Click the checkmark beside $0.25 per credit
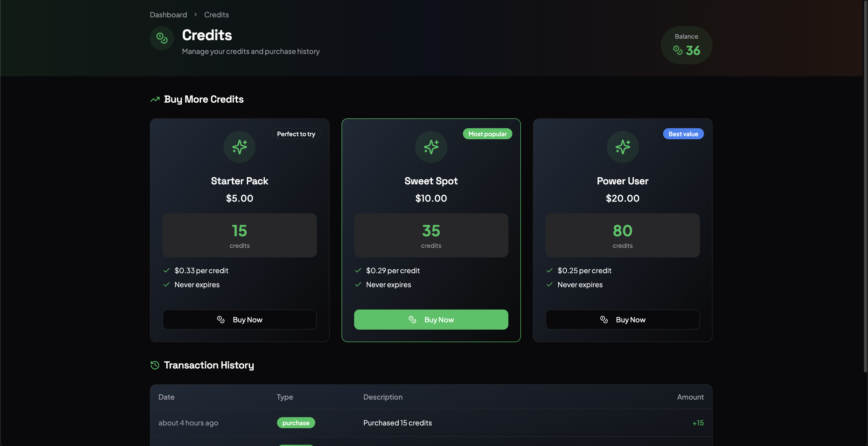The width and height of the screenshot is (868, 446). point(550,270)
